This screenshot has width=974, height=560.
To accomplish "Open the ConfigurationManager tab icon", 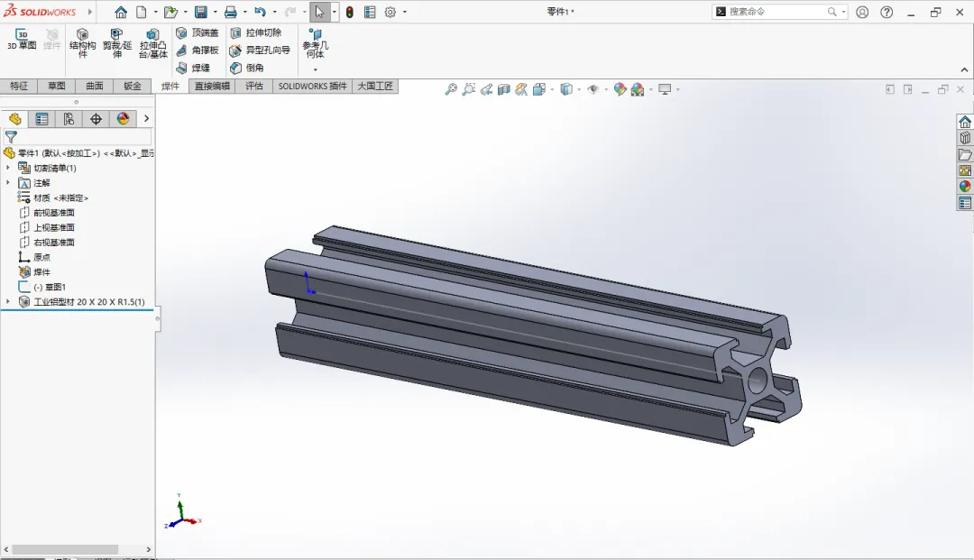I will click(x=69, y=118).
